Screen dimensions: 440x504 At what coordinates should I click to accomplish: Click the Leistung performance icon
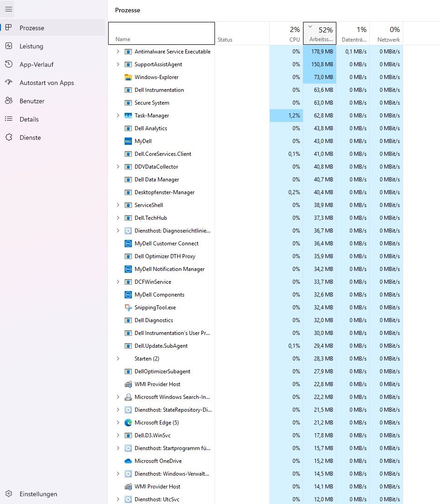click(9, 46)
